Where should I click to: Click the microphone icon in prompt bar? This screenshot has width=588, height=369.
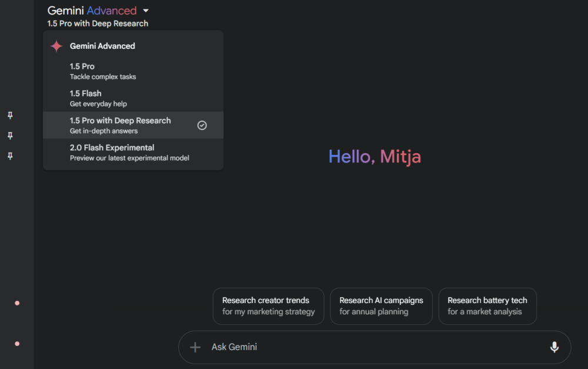click(554, 347)
